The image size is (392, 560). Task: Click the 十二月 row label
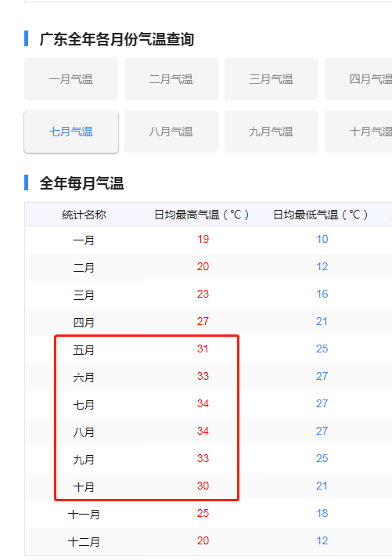(x=84, y=541)
